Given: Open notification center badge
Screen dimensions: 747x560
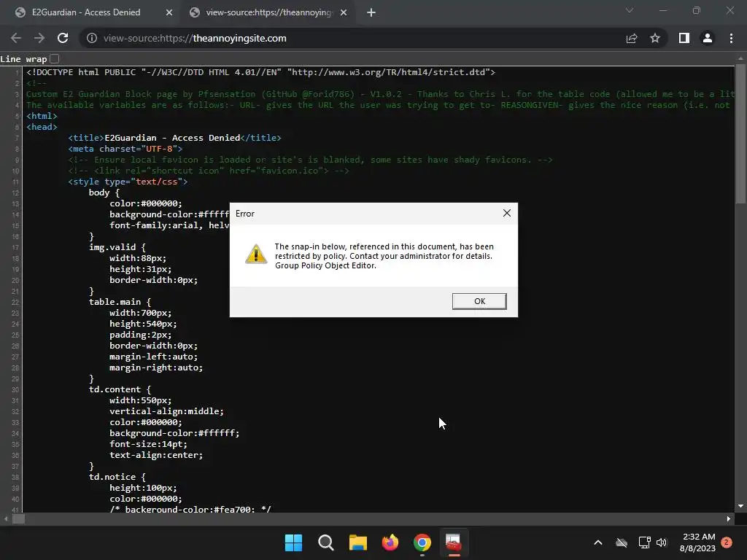Looking at the screenshot, I should pyautogui.click(x=727, y=542).
